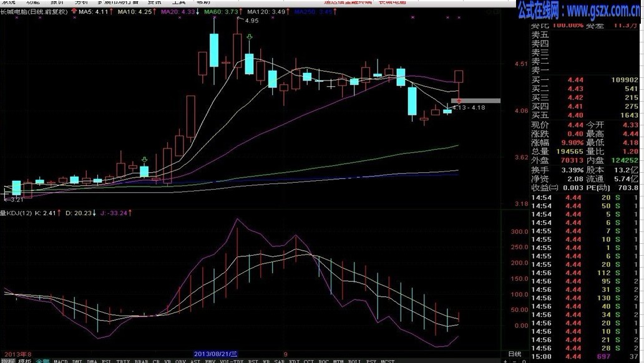
Task: Click the 14:56 tick row with volume 112
Action: point(585,273)
